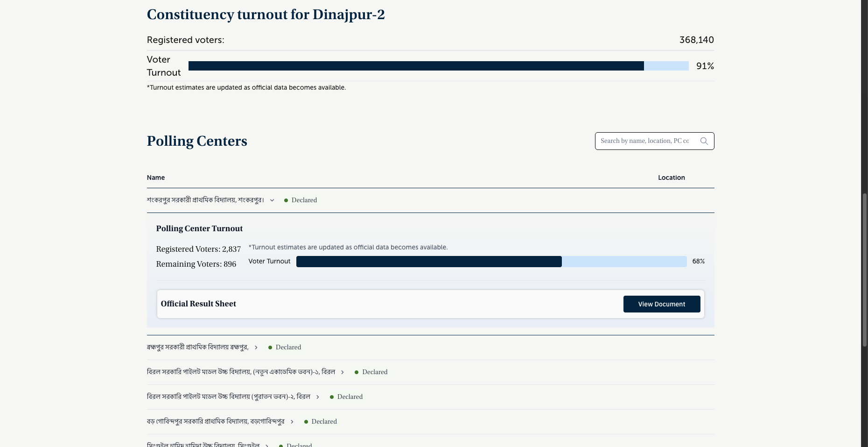
Task: Open the বড় গোবিন্দপুর সরকারি প্রাথমিক বিদ্যালয় center name
Action: (x=216, y=421)
